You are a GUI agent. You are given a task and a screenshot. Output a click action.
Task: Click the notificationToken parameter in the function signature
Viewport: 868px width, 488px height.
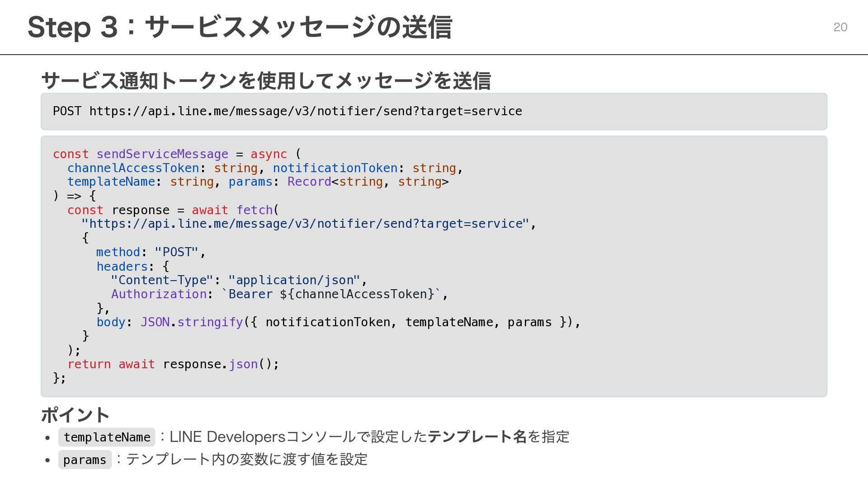pyautogui.click(x=335, y=168)
